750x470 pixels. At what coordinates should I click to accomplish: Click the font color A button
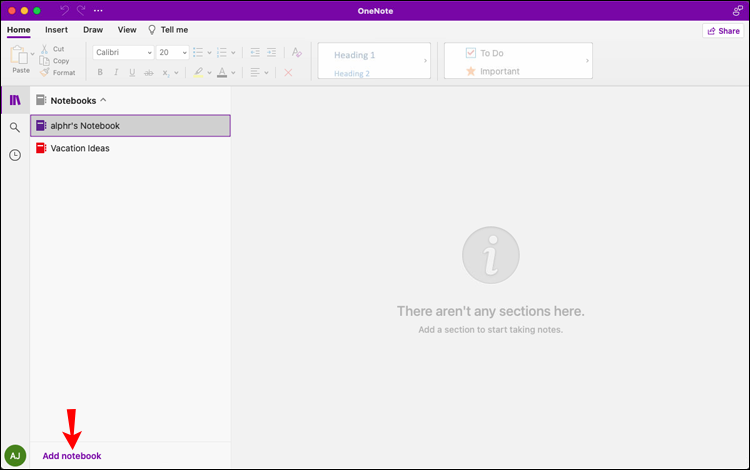click(222, 72)
